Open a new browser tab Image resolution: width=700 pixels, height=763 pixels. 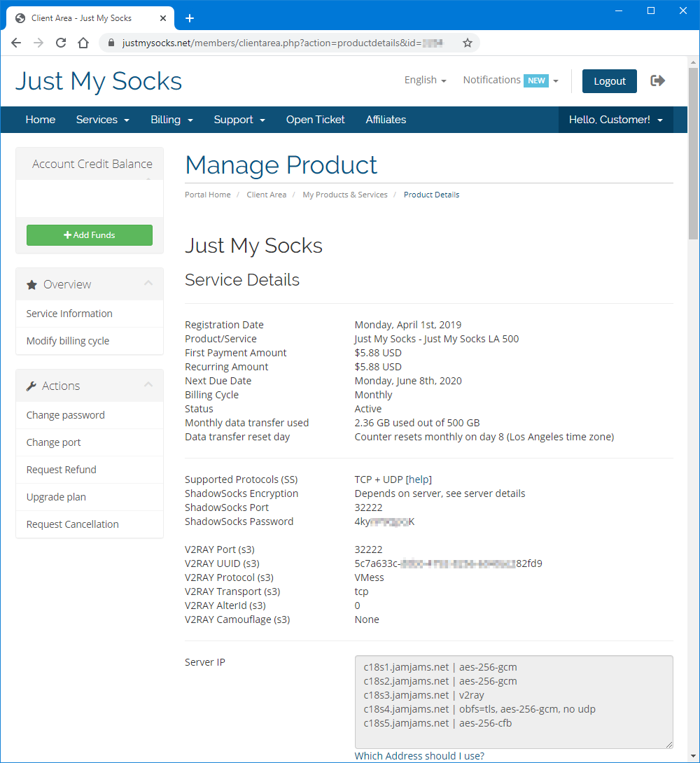click(189, 18)
